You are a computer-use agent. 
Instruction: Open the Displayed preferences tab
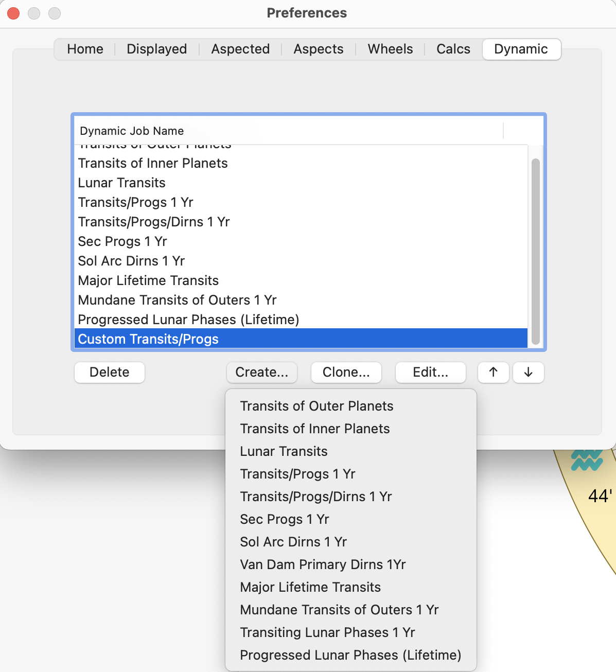pyautogui.click(x=156, y=49)
